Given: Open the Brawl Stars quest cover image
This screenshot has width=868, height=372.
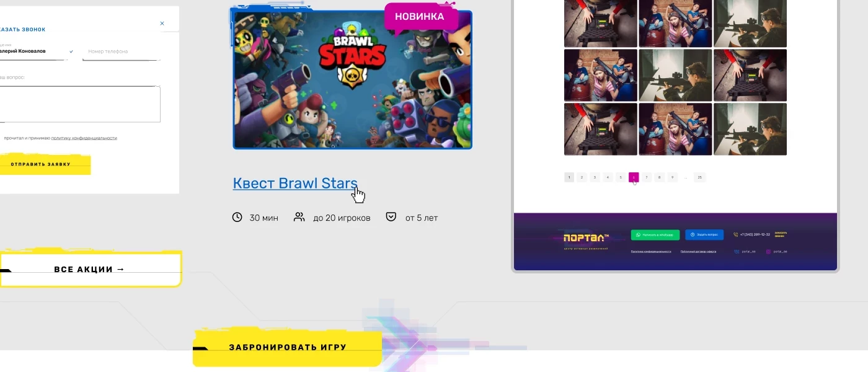Looking at the screenshot, I should click(352, 80).
